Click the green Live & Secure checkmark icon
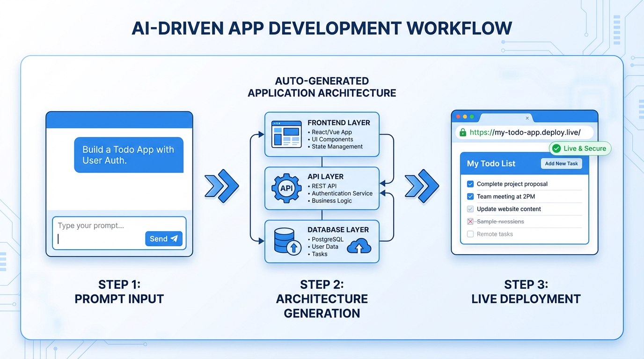 point(556,148)
